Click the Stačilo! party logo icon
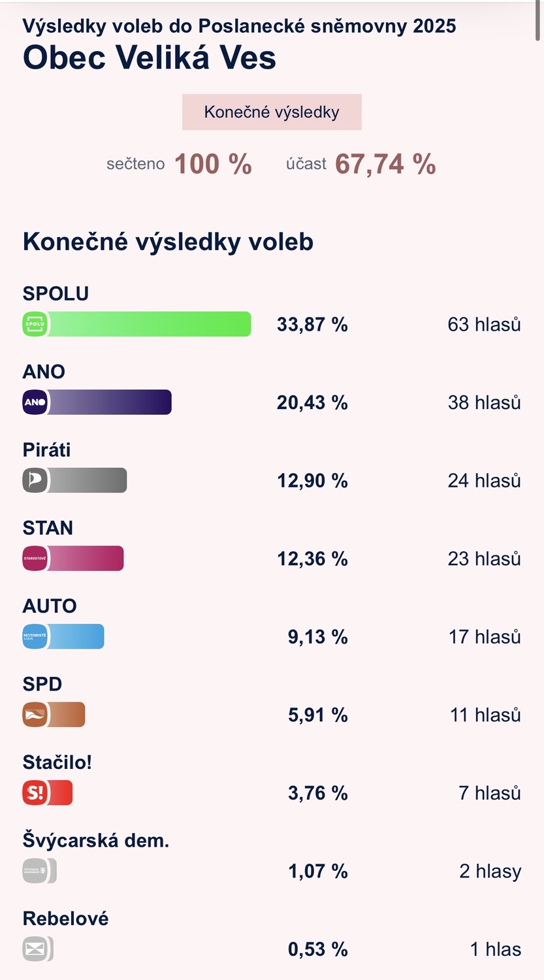 click(x=35, y=792)
